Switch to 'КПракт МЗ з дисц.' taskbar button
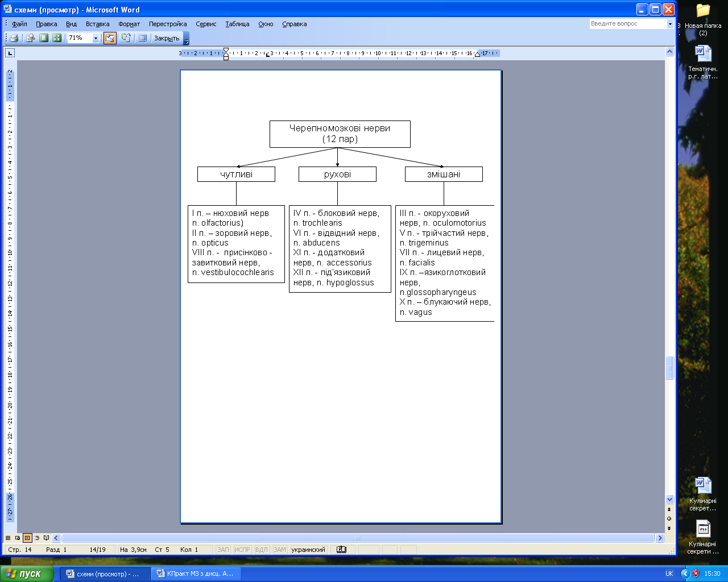The height and width of the screenshot is (582, 728). click(196, 573)
